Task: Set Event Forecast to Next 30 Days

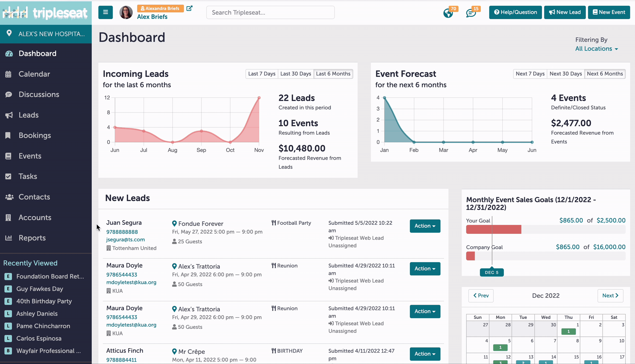Action: point(566,74)
